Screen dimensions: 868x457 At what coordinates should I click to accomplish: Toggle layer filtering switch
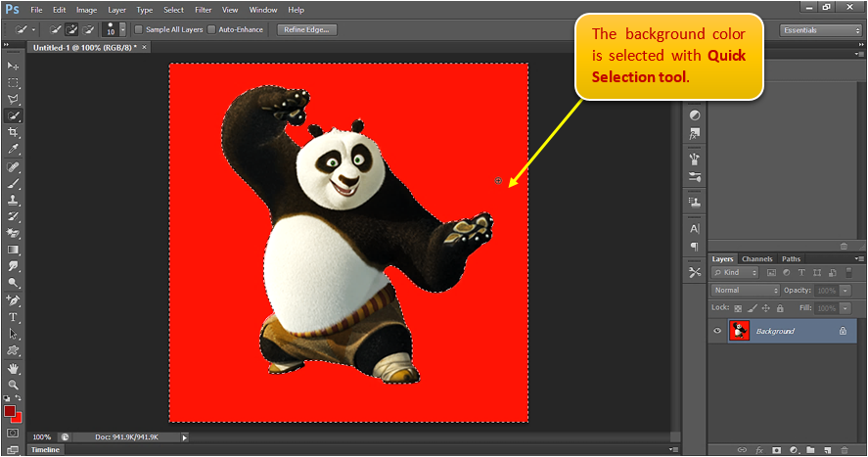[x=849, y=272]
